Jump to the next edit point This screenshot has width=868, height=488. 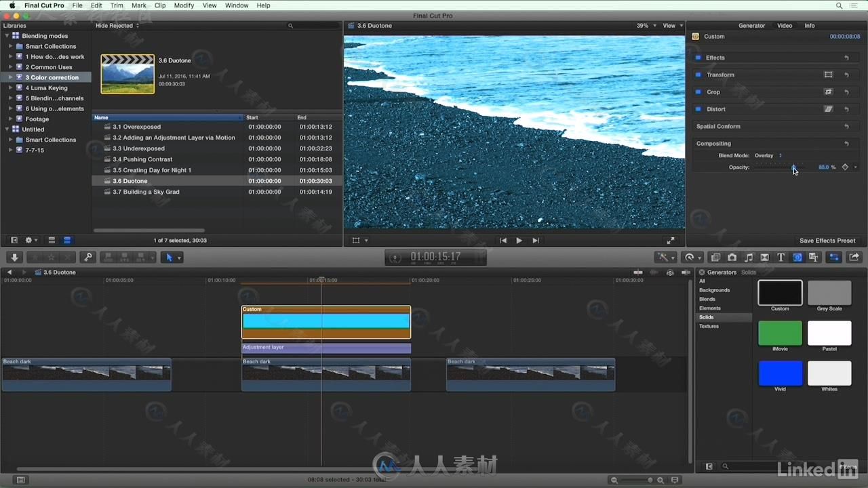click(x=536, y=241)
